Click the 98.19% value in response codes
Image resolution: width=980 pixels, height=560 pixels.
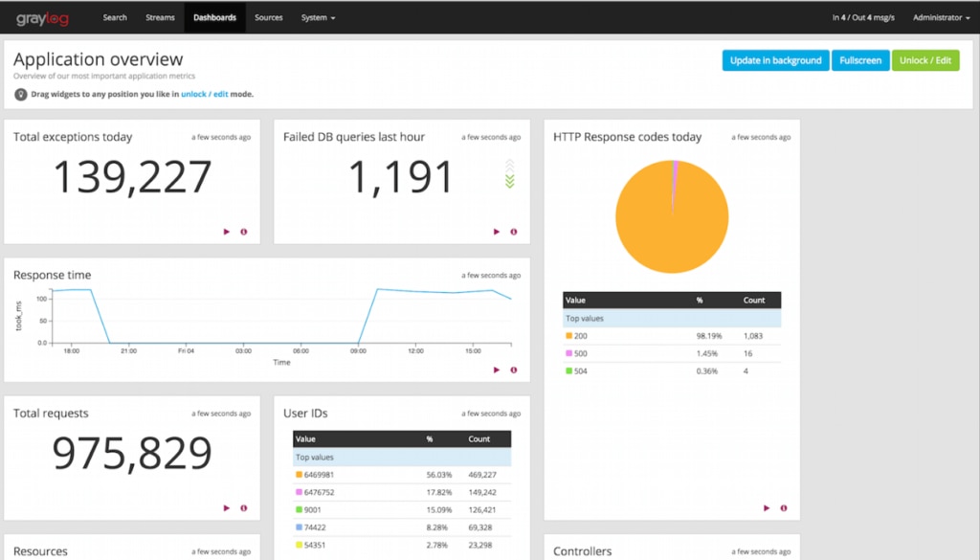709,336
